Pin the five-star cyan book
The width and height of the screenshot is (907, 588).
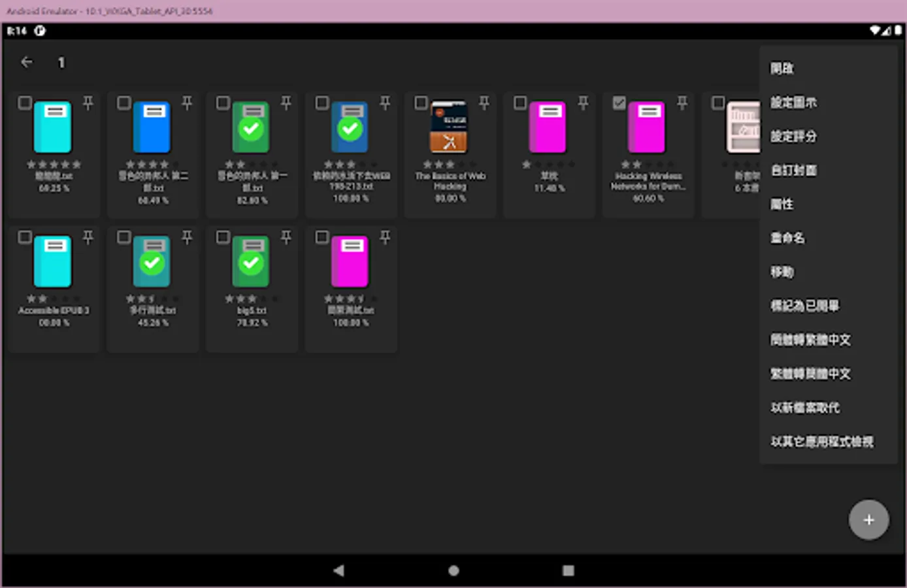coord(88,103)
